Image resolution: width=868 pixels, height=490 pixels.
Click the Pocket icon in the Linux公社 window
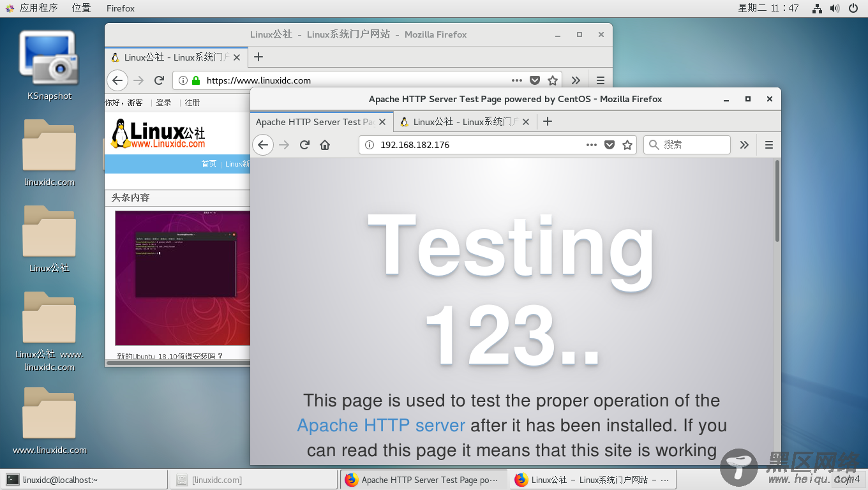[535, 80]
